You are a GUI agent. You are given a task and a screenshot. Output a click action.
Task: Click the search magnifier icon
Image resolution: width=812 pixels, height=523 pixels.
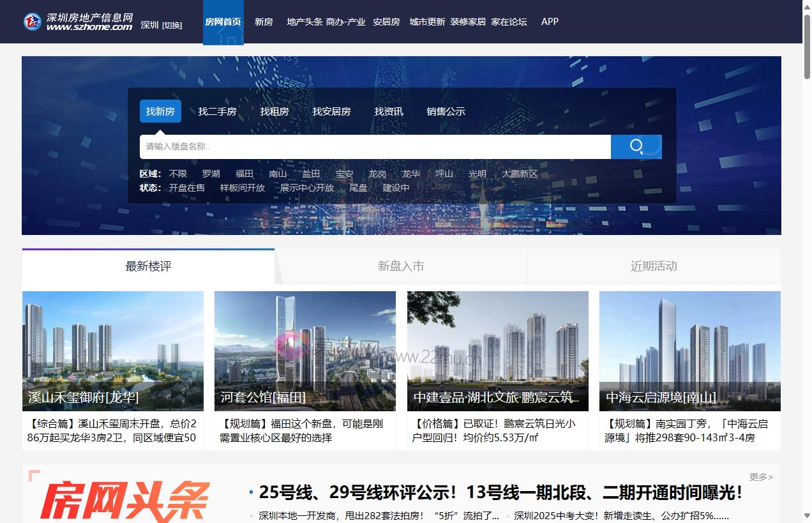coord(636,146)
